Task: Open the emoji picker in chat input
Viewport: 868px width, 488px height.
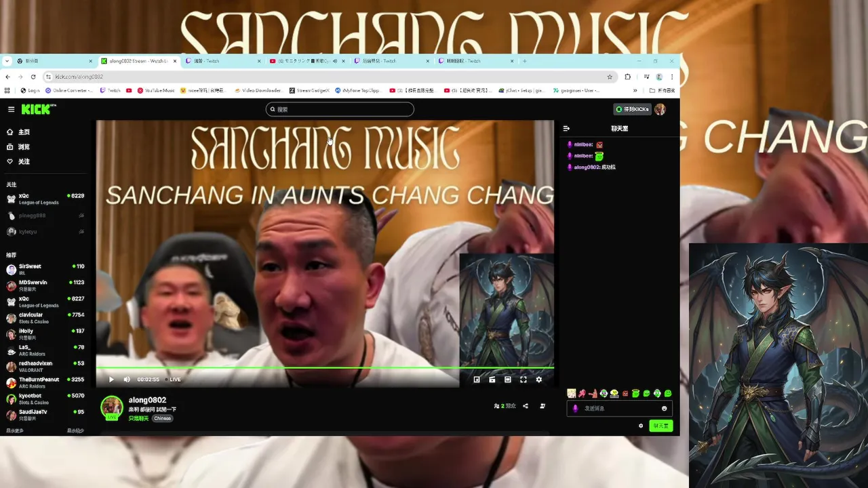Action: [x=664, y=408]
